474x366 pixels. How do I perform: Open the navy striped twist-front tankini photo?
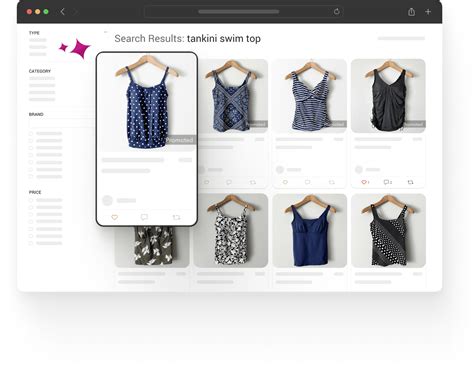(x=310, y=96)
